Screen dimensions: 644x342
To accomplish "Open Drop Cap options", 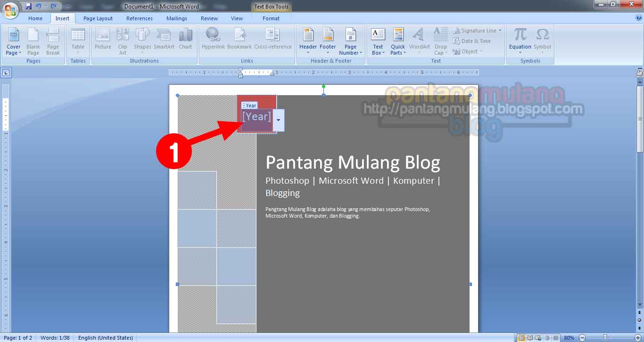I will 440,41.
